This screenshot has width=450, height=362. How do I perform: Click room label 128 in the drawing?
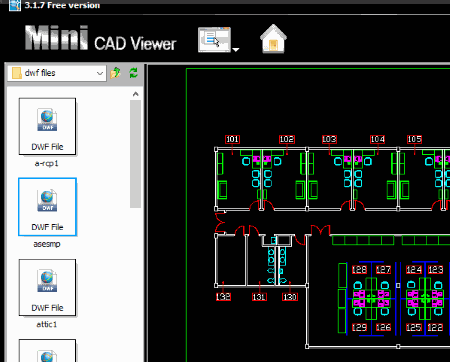(359, 269)
